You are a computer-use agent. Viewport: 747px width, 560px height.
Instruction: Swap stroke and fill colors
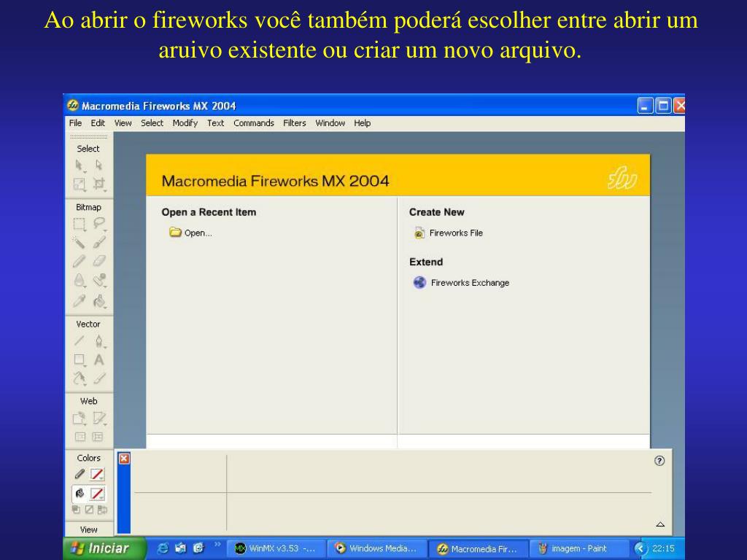tap(102, 510)
